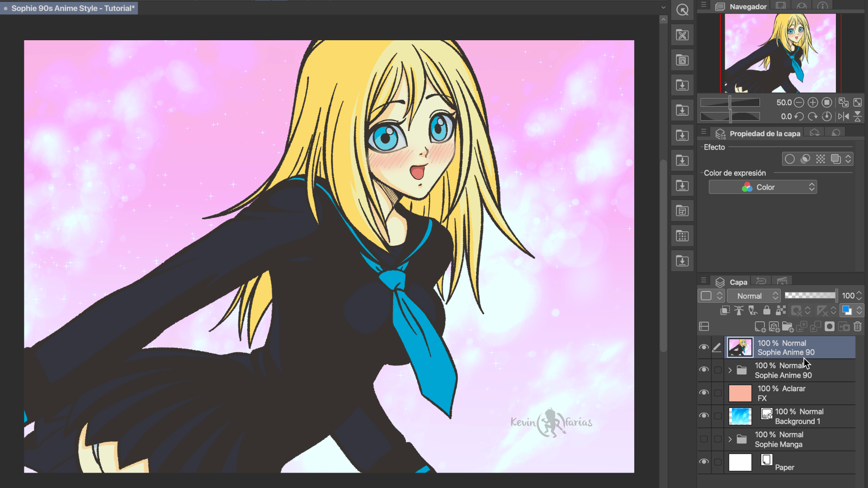Click the flip horizontal icon in Navegador
This screenshot has height=488, width=868.
coord(843,116)
